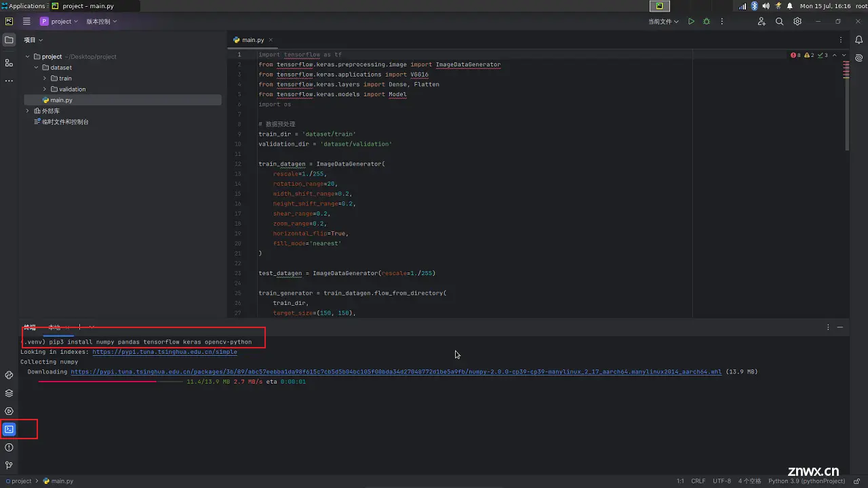Show more tool windows ellipsis
Viewport: 868px width, 488px height.
(9, 81)
